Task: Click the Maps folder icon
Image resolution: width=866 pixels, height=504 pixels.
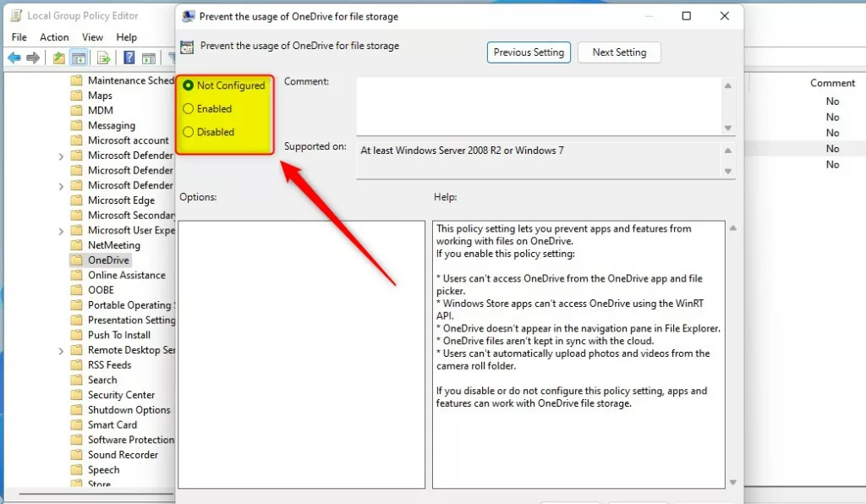Action: click(76, 96)
